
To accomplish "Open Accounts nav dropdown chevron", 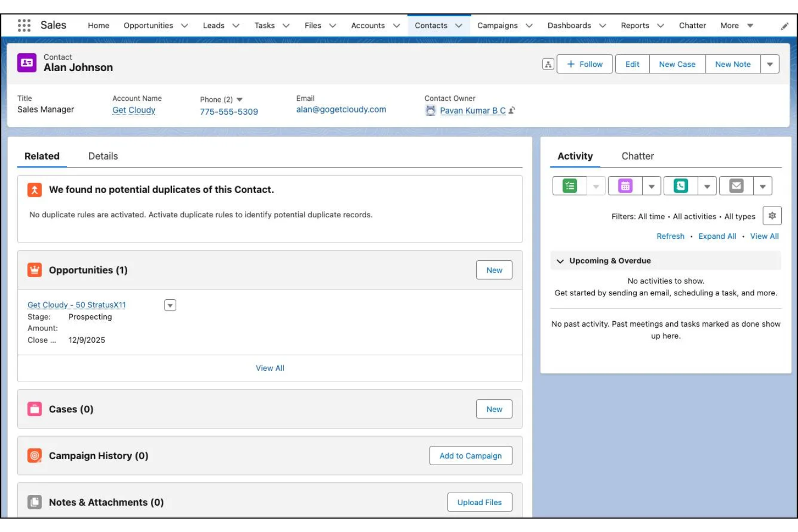I will tap(396, 25).
